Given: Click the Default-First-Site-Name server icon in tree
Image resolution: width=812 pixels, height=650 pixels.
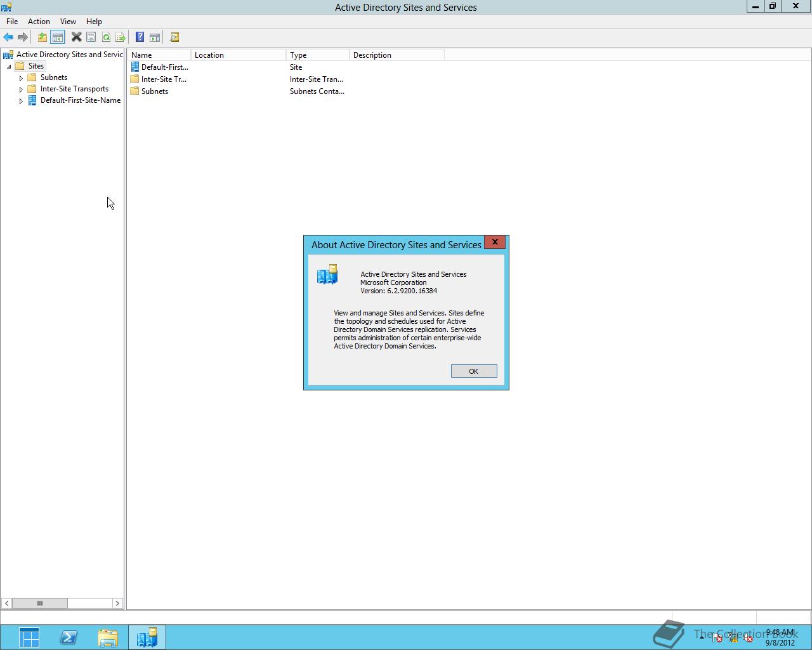Looking at the screenshot, I should [x=32, y=100].
